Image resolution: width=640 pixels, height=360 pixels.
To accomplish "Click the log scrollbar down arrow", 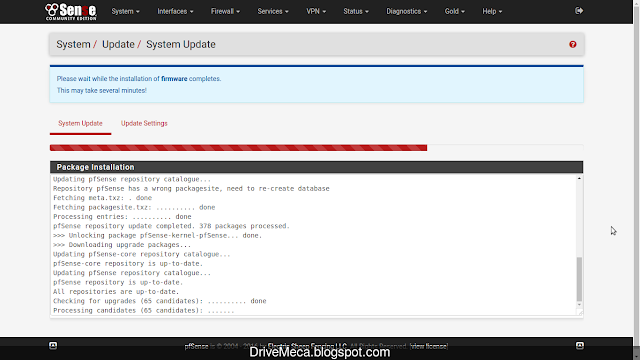I will coord(579,305).
